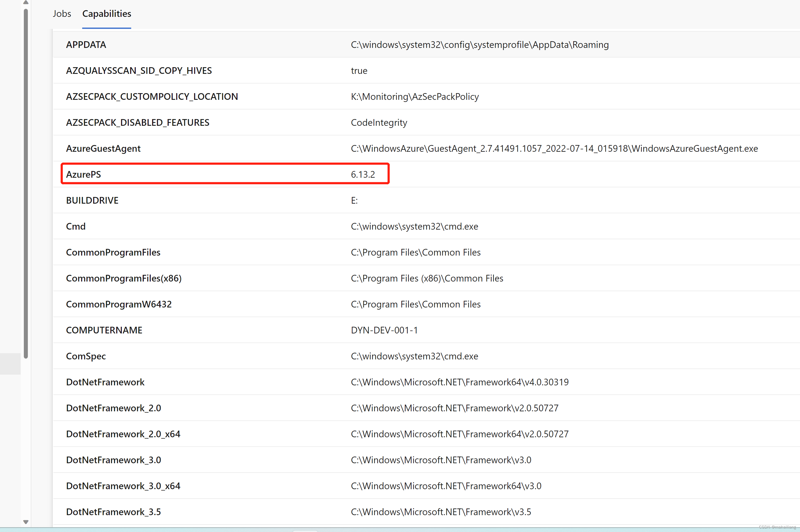The height and width of the screenshot is (532, 800).
Task: Select the Capabilities tab
Action: click(x=106, y=14)
